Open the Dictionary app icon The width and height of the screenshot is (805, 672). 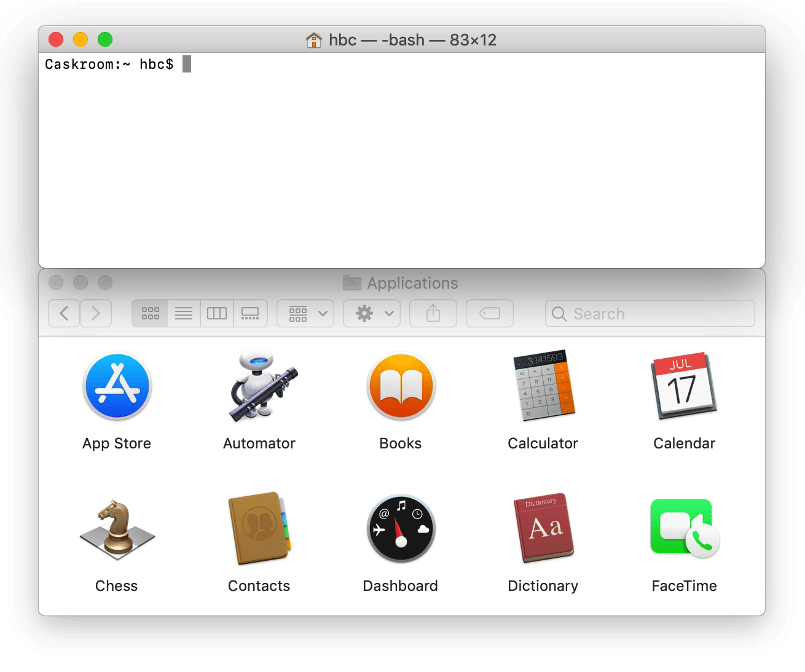[544, 528]
